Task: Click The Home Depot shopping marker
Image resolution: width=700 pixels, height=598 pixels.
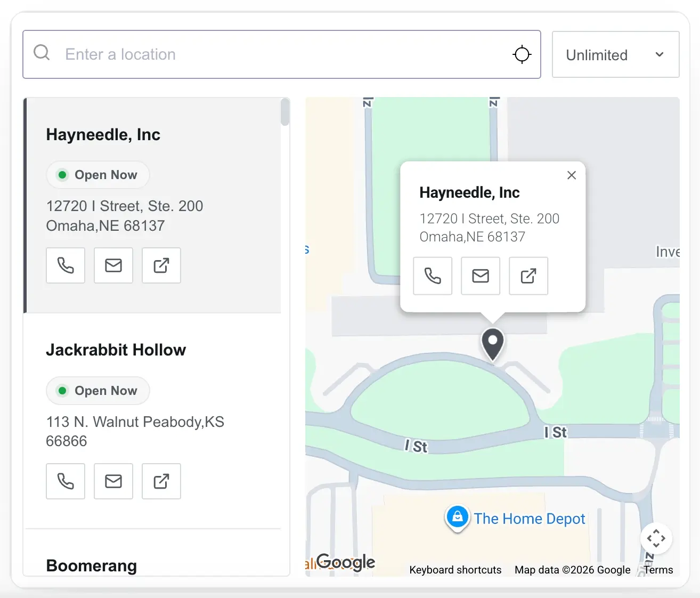Action: 457,518
